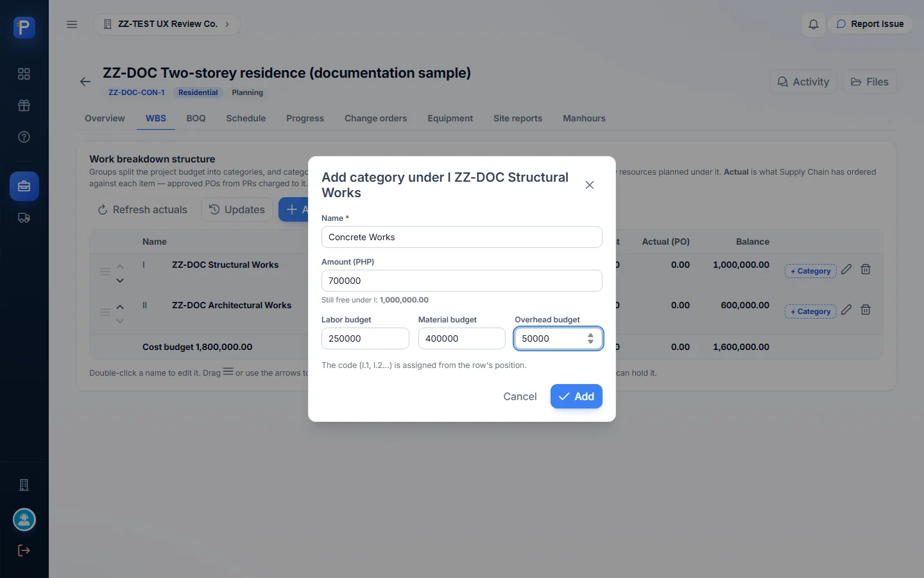924x578 pixels.
Task: Open the Change orders tab
Action: tap(375, 118)
